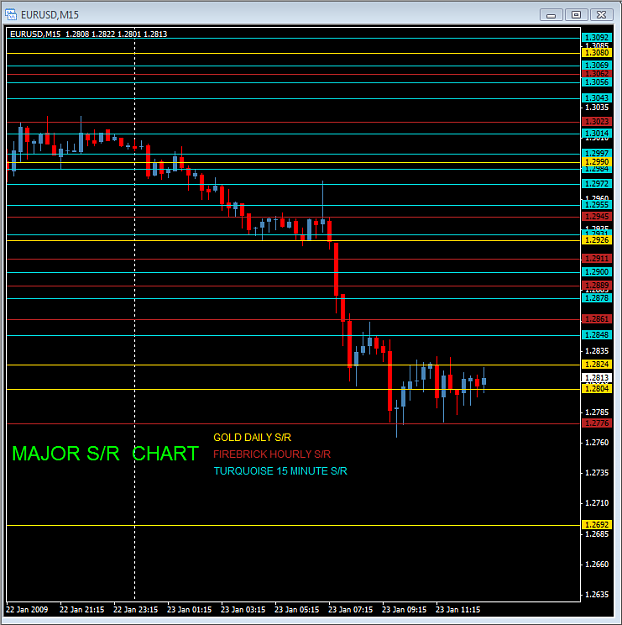Click the turquoise 1.2997 price label
622x625 pixels.
tap(597, 153)
